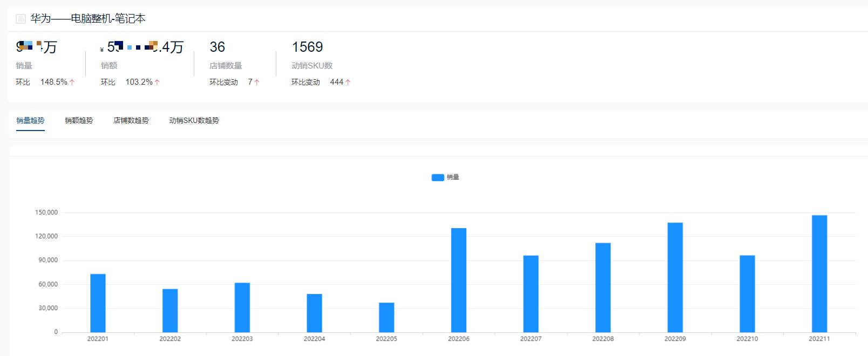Click the 202211 sales bar
868x356 pixels.
819,274
